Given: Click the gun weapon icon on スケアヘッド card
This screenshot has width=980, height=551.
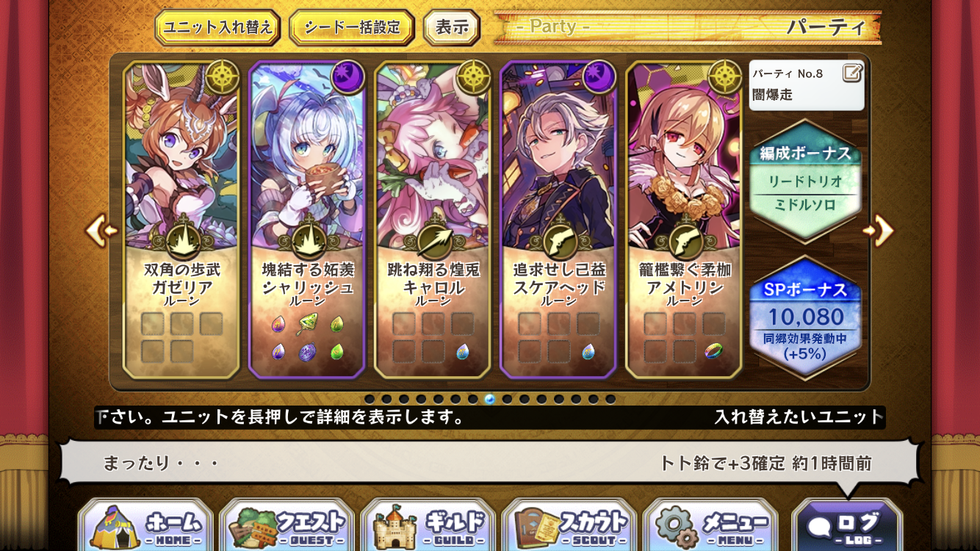Looking at the screenshot, I should pos(558,241).
